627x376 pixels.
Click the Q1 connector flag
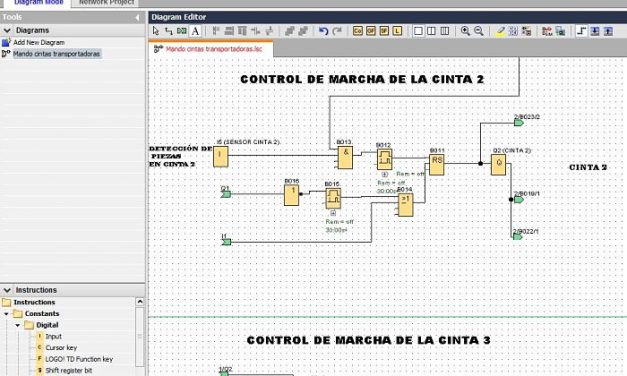click(x=226, y=194)
